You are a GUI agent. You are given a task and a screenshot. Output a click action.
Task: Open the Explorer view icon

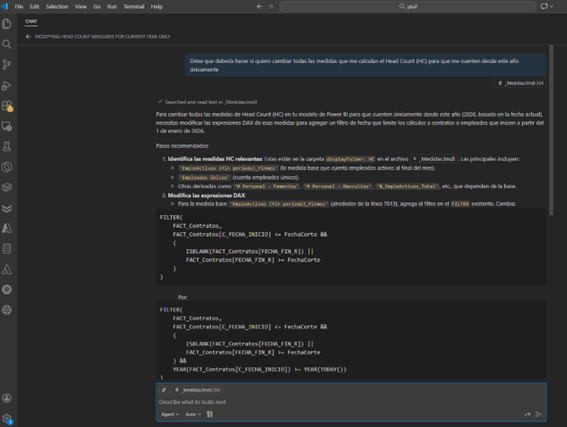tap(7, 24)
